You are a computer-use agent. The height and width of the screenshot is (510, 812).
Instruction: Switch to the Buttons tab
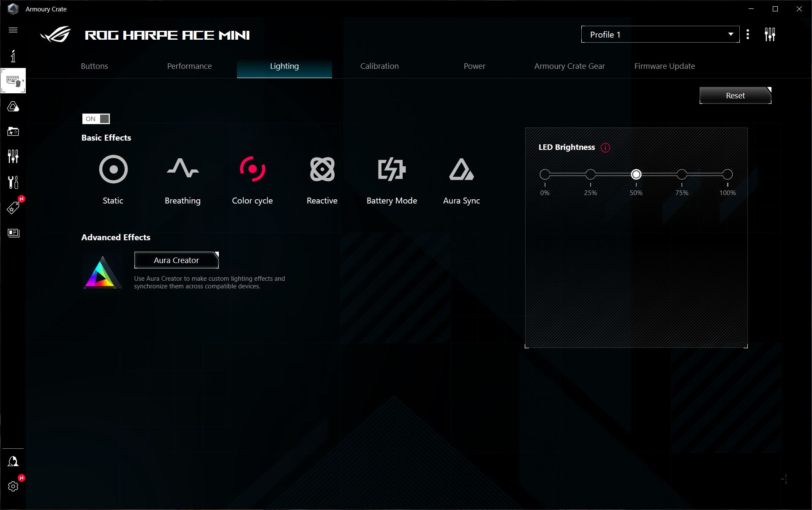[x=95, y=66]
